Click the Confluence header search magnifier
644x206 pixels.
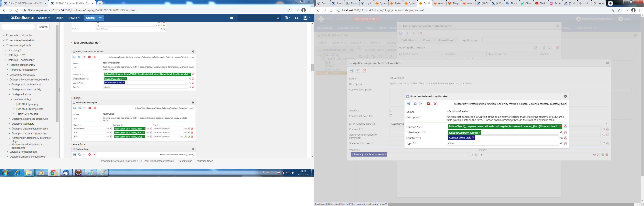click(278, 18)
